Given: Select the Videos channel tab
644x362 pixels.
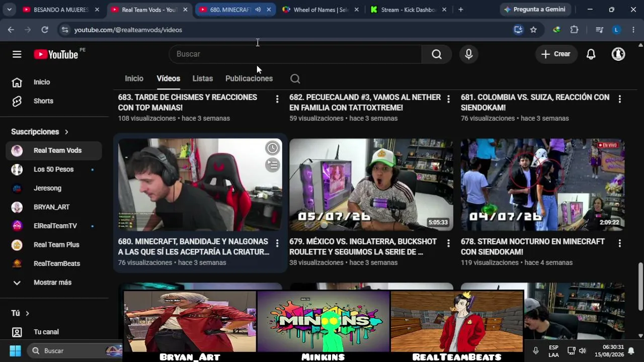Looking at the screenshot, I should (x=168, y=79).
